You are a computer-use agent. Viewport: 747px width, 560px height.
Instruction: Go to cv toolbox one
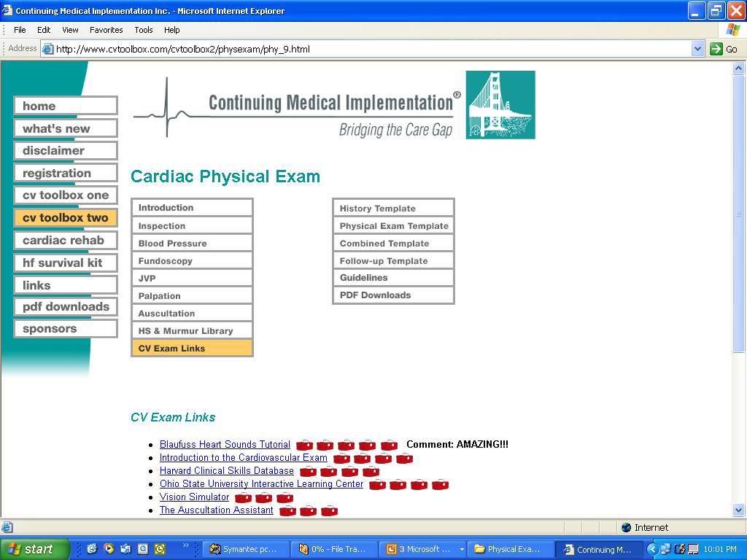pos(65,195)
